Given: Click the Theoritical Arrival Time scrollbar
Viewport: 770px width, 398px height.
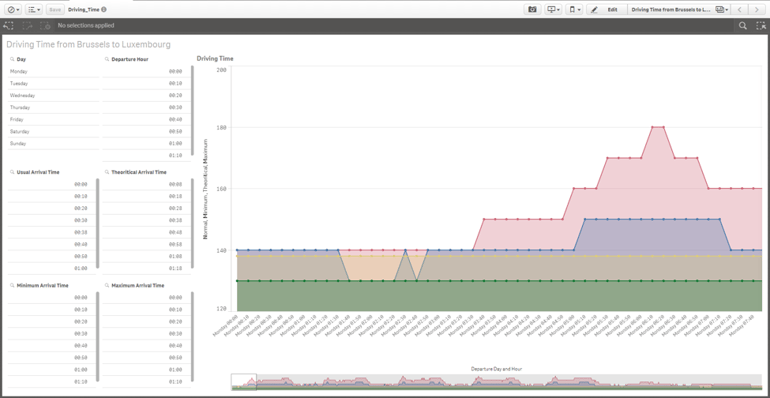Looking at the screenshot, I should [x=192, y=225].
